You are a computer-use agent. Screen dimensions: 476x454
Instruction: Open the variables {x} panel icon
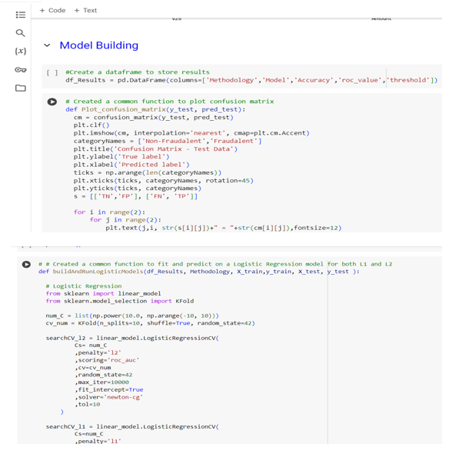[21, 51]
